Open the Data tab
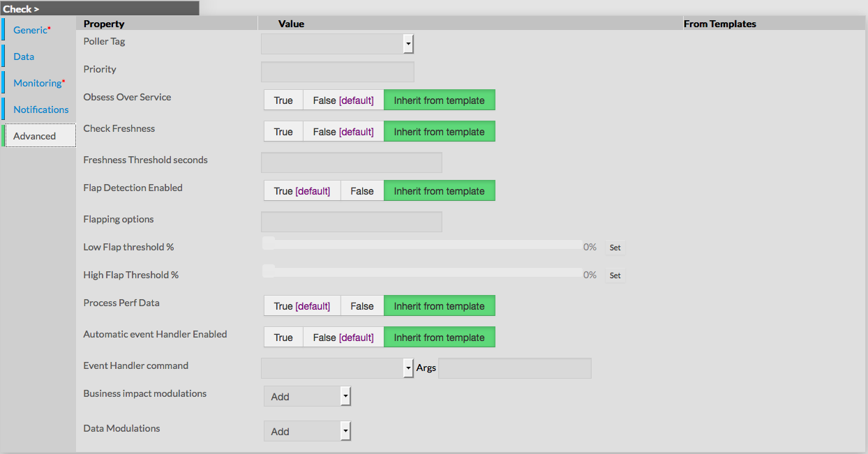The width and height of the screenshot is (868, 454). [x=24, y=56]
